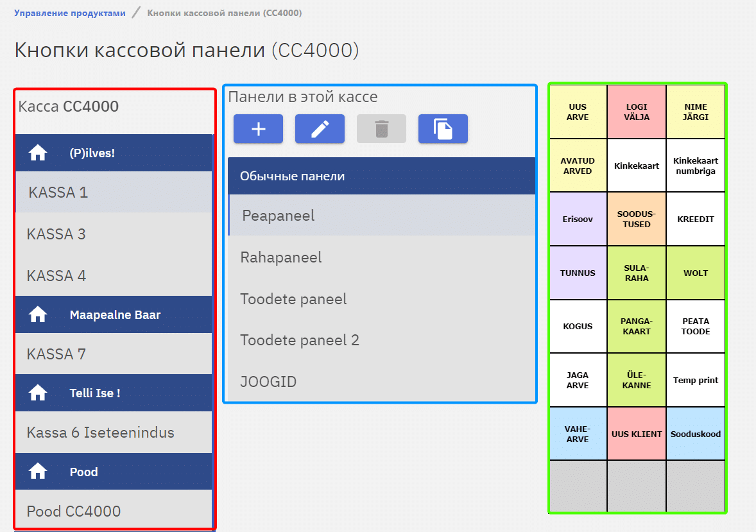Click the empty grey bottom-left grid cell
756x532 pixels.
coord(578,487)
